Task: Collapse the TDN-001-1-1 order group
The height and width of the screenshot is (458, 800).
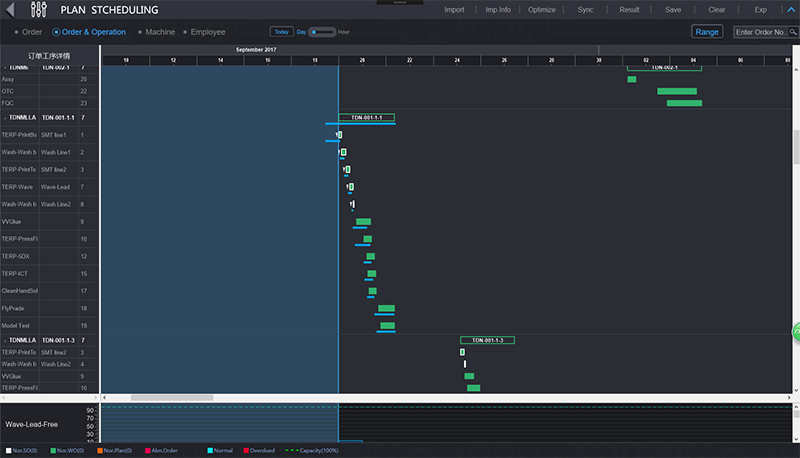Action: tap(5, 118)
